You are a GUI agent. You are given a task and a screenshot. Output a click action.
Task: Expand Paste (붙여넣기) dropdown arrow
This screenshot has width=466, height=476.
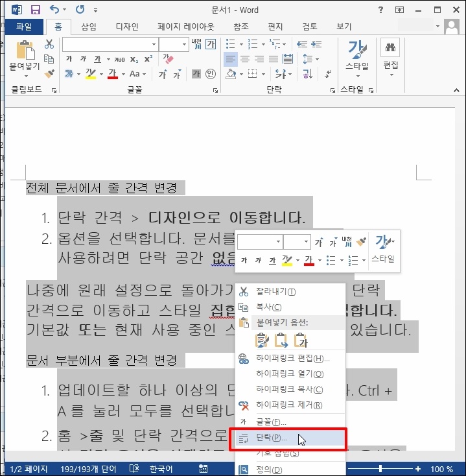[x=25, y=76]
